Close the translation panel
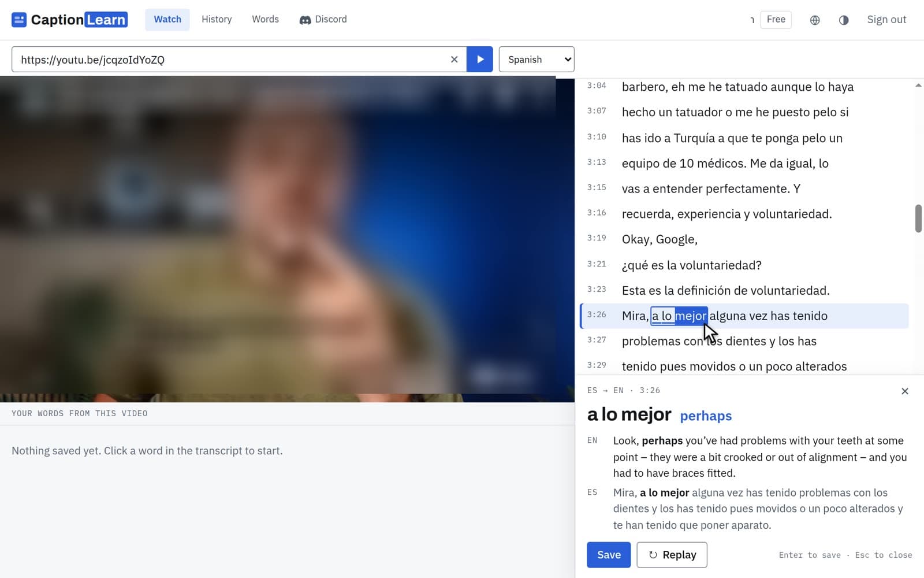The image size is (924, 578). (x=905, y=391)
